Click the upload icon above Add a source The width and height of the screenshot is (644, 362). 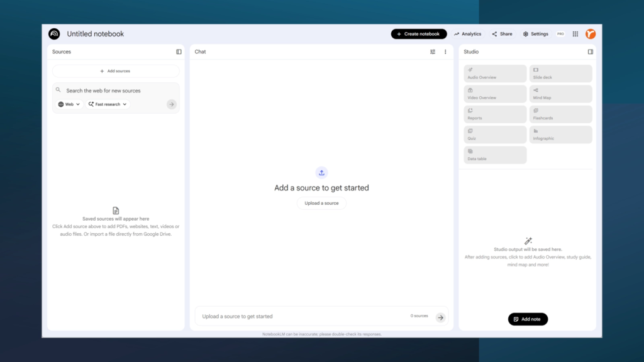pyautogui.click(x=321, y=173)
